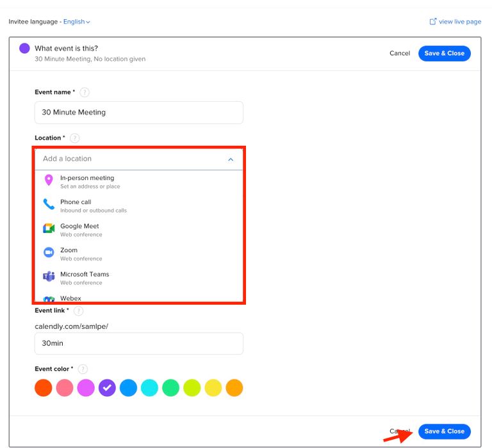
Task: Click the top Save & Close button
Action: point(445,53)
